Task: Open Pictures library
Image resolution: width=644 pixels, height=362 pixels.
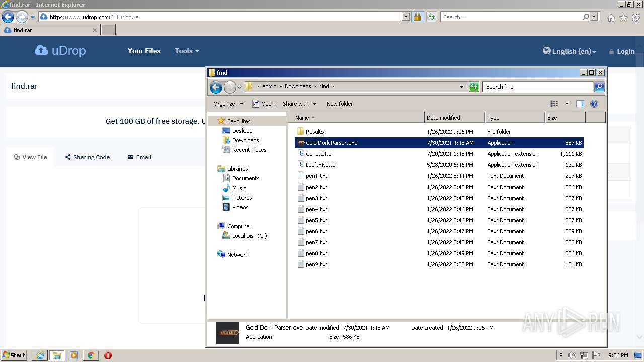Action: pyautogui.click(x=242, y=198)
